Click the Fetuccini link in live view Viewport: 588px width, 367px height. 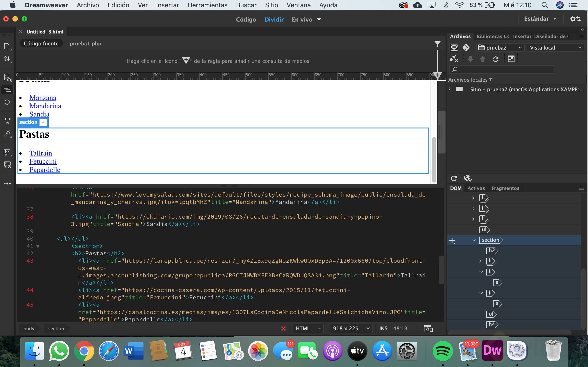pos(43,161)
